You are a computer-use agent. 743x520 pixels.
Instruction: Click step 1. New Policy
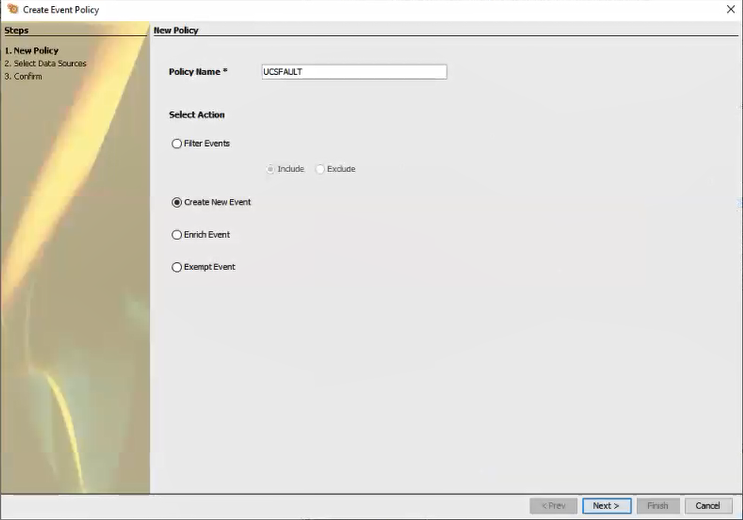[x=31, y=51]
